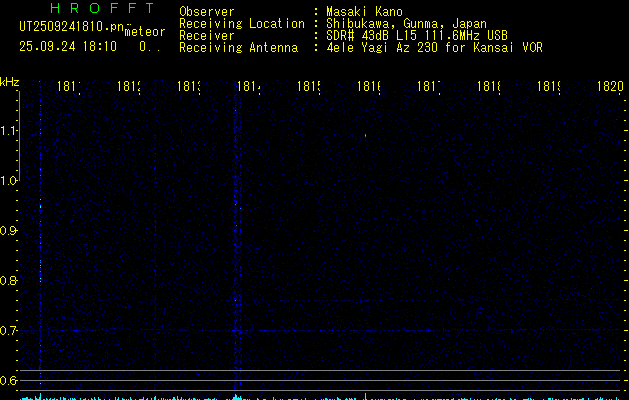
Task: Select the 1.0 kHz frequency tick
Action: 9,181
